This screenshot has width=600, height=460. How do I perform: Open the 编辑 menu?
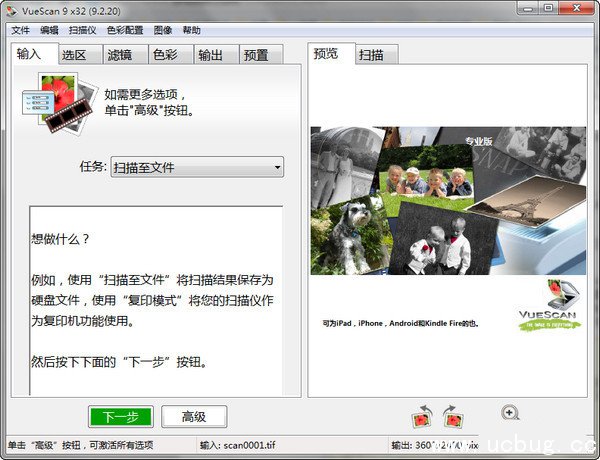point(49,30)
